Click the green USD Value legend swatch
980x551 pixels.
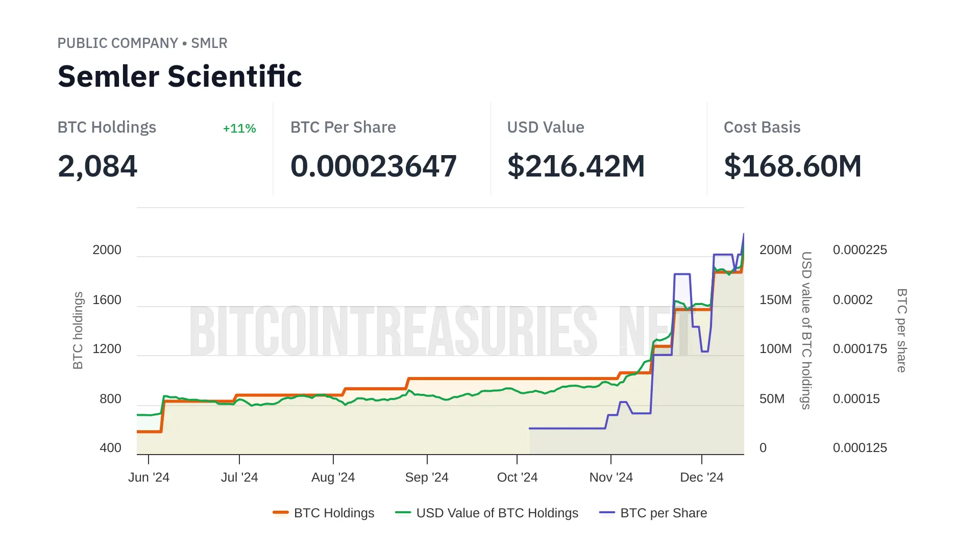pos(403,513)
